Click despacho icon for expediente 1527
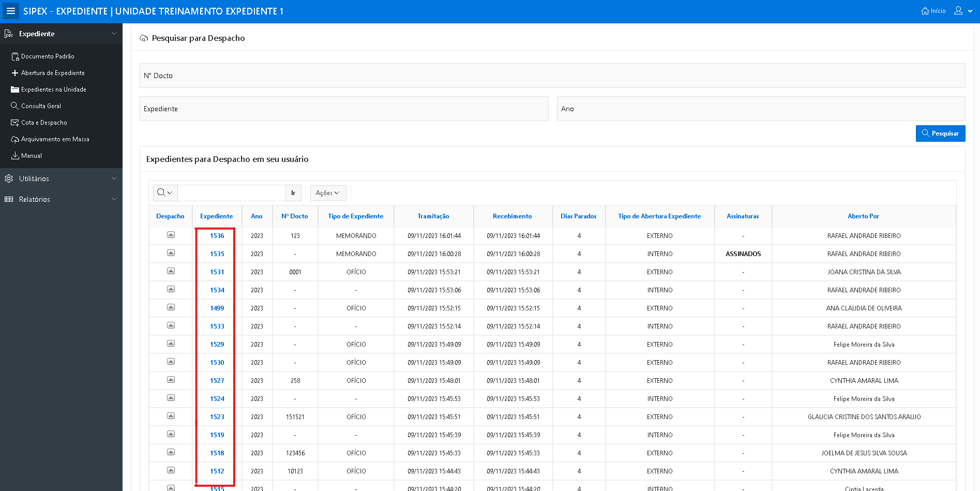 171,380
